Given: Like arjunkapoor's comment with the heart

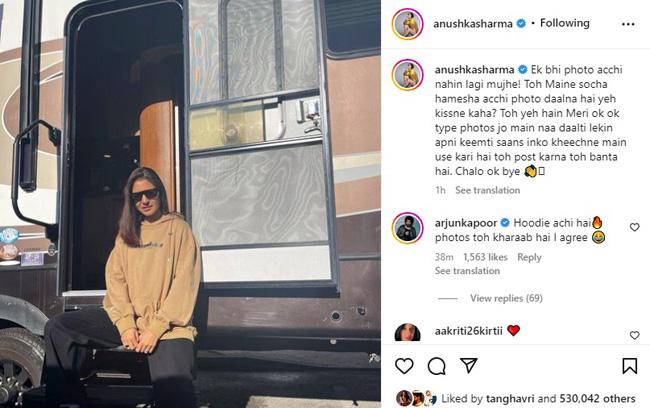Looking at the screenshot, I should 634,227.
